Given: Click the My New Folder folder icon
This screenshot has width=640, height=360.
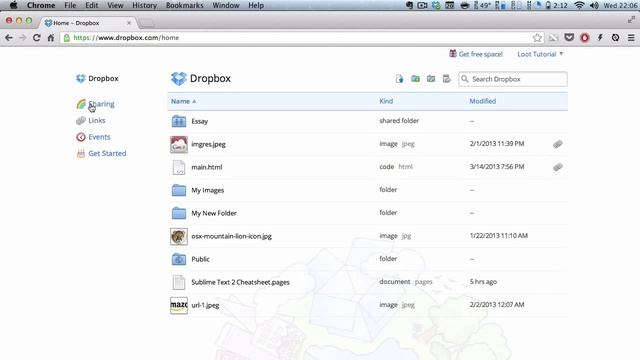Looking at the screenshot, I should pos(179,213).
